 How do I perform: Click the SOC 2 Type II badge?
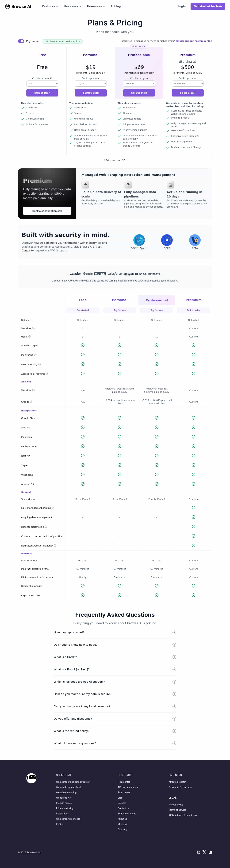tap(139, 240)
